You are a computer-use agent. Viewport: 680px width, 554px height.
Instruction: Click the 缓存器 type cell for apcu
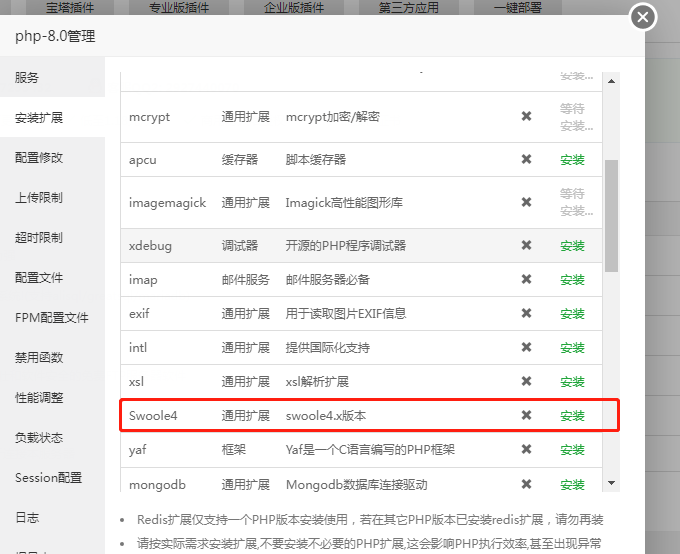240,160
